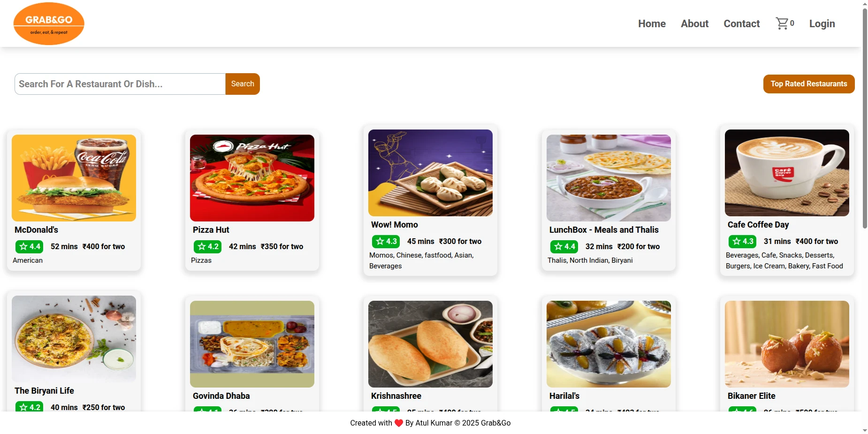
Task: Open the Krishnashree restaurant card
Action: click(x=430, y=344)
